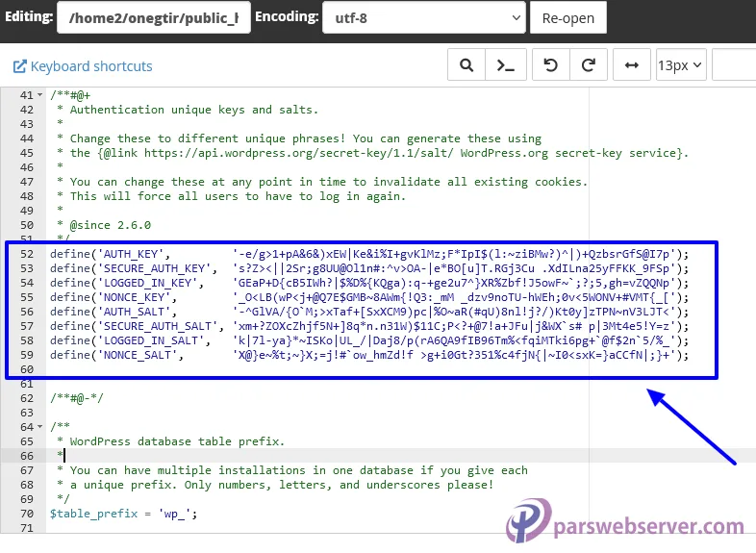Place cursor in SECURE_AUTH_KEY define line
Screen dimensions: 756x553
(369, 268)
